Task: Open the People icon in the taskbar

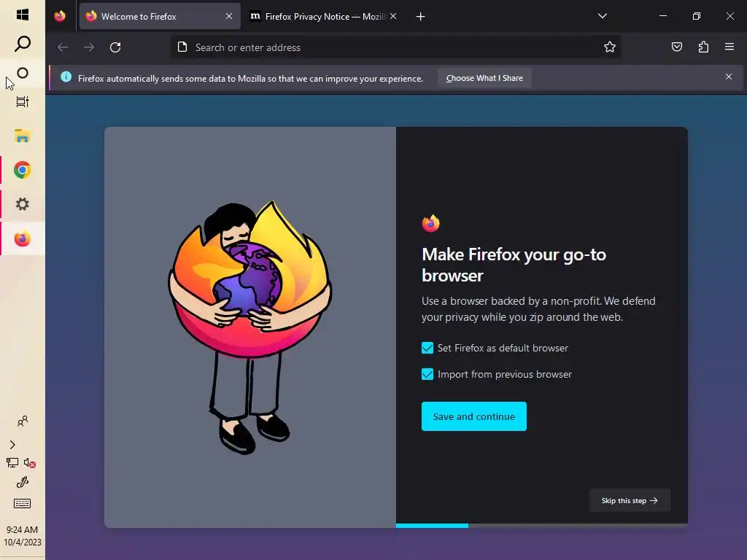Action: coord(23,421)
